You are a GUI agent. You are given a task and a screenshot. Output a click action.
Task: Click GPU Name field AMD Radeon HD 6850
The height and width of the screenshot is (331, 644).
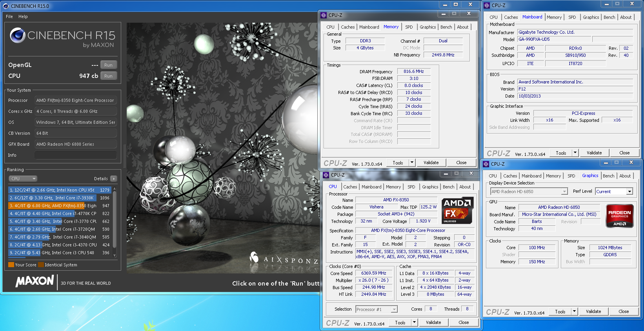559,207
